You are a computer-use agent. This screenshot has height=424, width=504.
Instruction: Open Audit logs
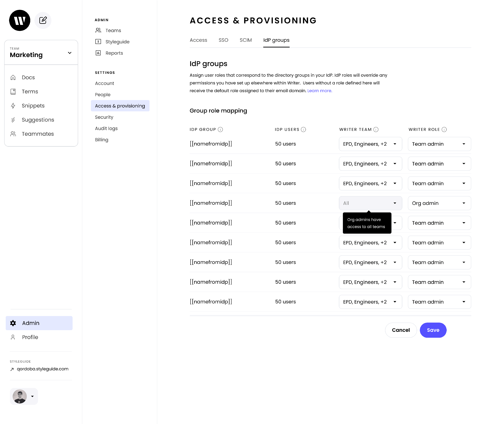point(106,128)
